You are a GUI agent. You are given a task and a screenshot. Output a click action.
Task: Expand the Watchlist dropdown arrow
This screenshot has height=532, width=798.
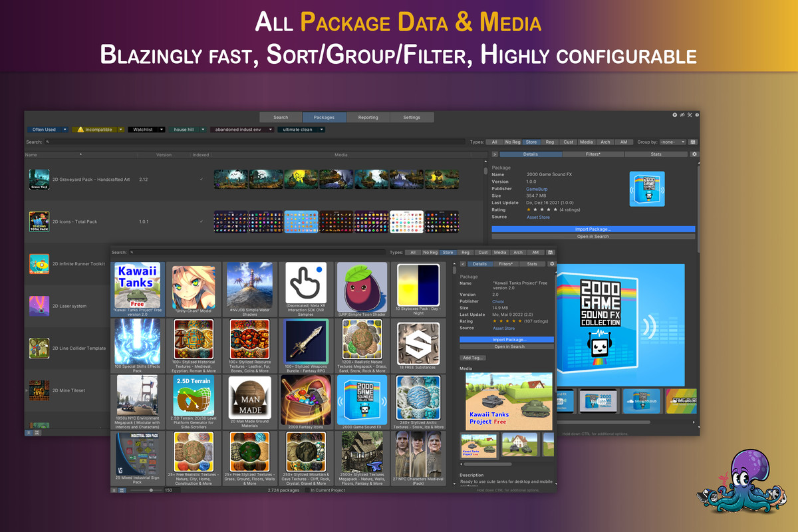(x=162, y=130)
